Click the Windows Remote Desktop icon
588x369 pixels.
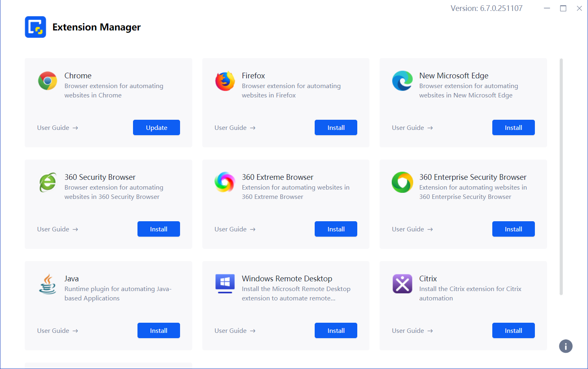(x=225, y=284)
